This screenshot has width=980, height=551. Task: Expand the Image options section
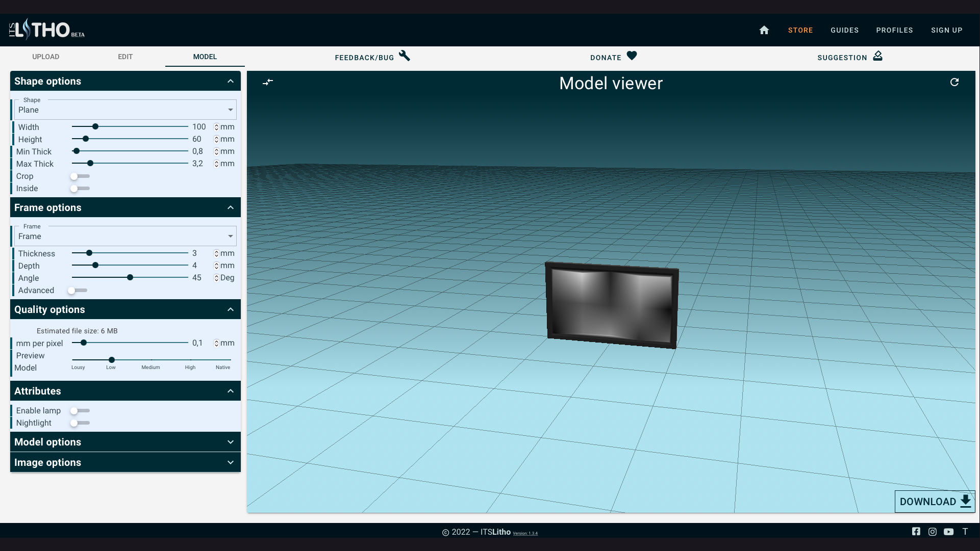pyautogui.click(x=125, y=462)
